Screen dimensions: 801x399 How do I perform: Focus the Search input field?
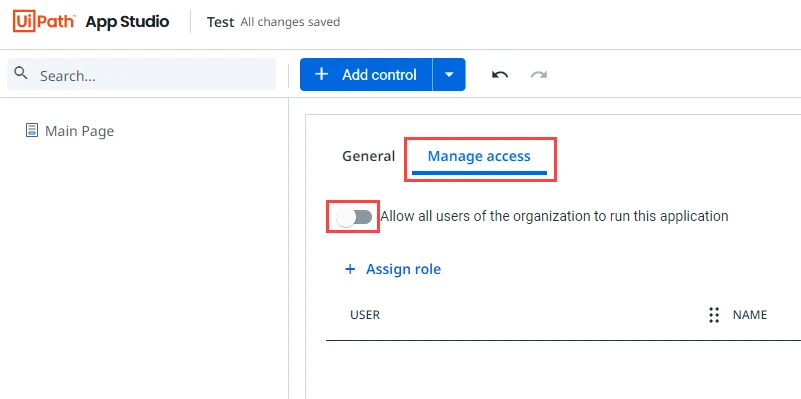point(142,75)
